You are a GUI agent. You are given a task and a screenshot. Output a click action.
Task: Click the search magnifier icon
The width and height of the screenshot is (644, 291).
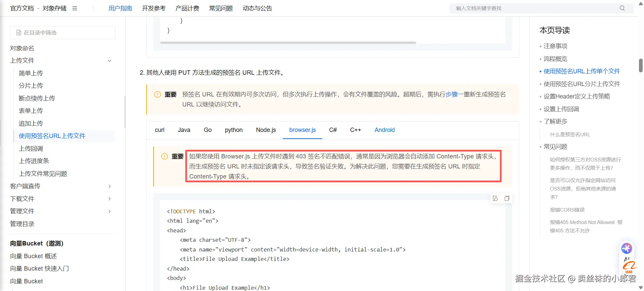tap(622, 8)
